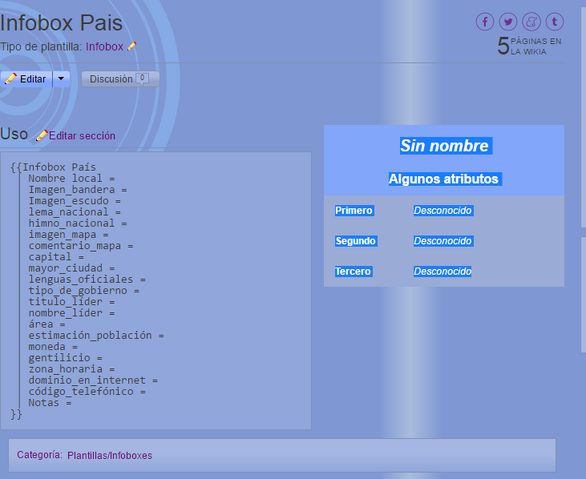Click the 'capital =' code line
This screenshot has width=586, height=479.
click(x=56, y=257)
